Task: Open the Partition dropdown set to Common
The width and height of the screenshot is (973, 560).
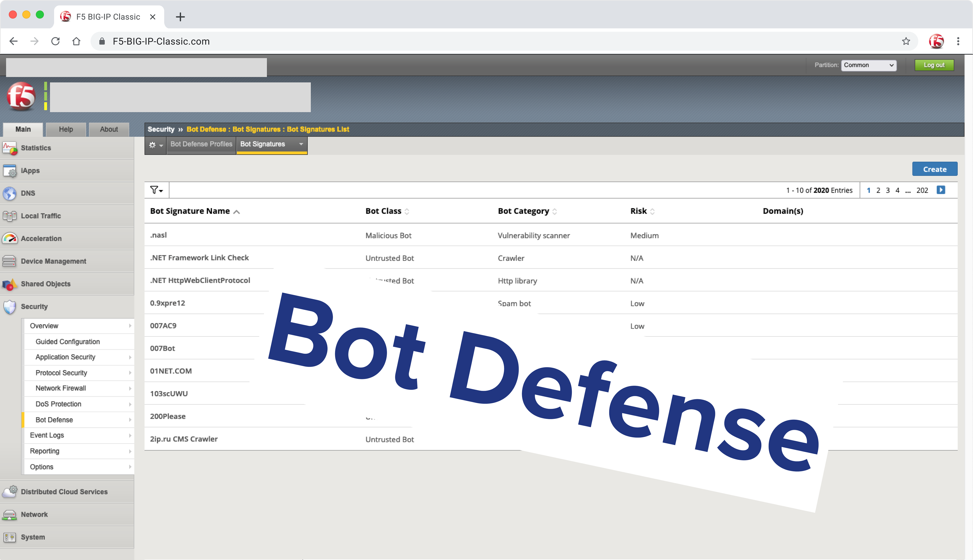Action: click(x=868, y=65)
